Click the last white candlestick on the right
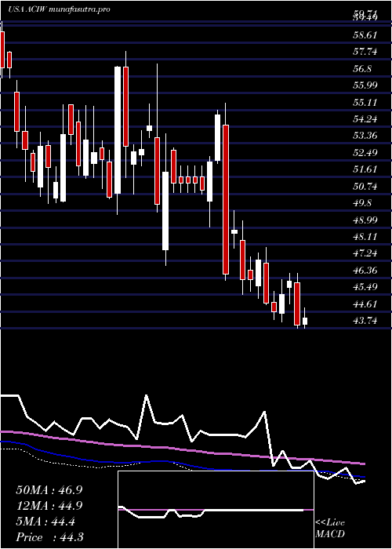 click(305, 321)
